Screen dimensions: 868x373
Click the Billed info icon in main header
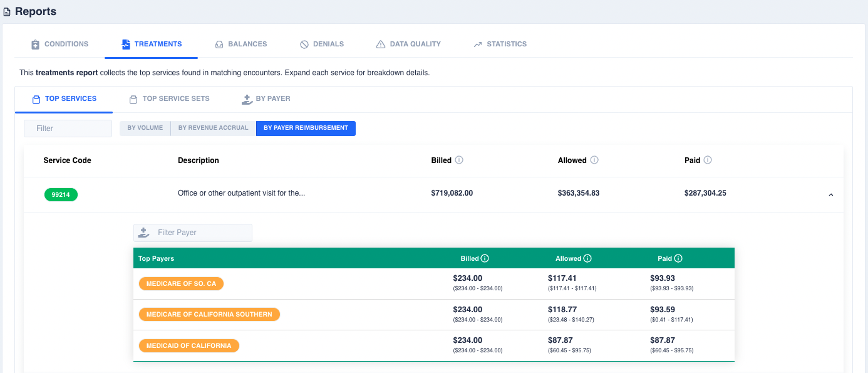click(x=459, y=160)
